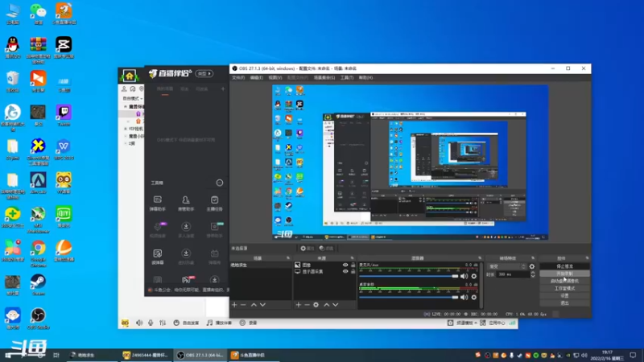Open the audio mixer sliders icon in bottom bar
The width and height of the screenshot is (644, 362).
pyautogui.click(x=163, y=323)
